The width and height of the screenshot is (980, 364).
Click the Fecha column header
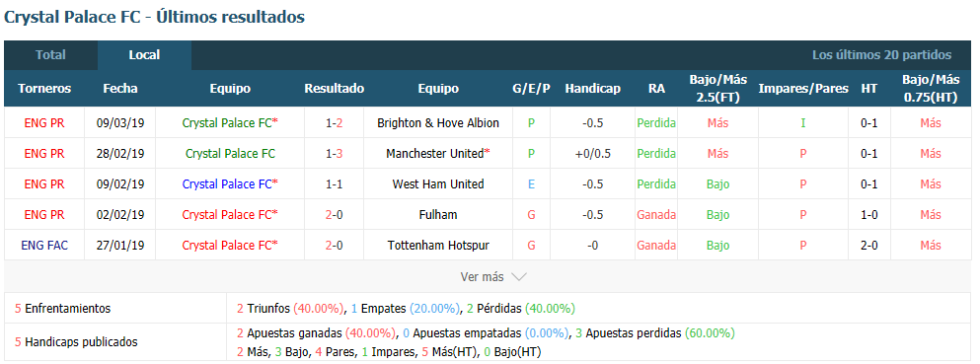point(120,89)
